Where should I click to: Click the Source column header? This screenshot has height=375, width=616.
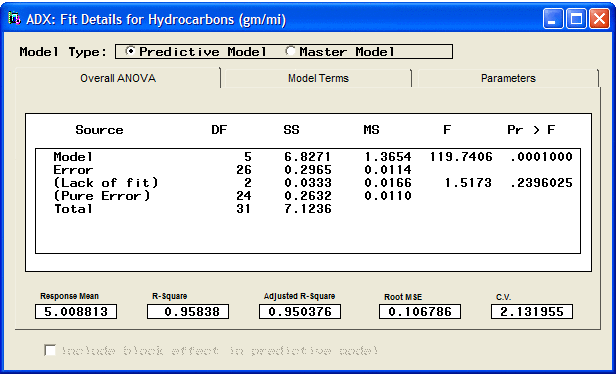click(99, 130)
